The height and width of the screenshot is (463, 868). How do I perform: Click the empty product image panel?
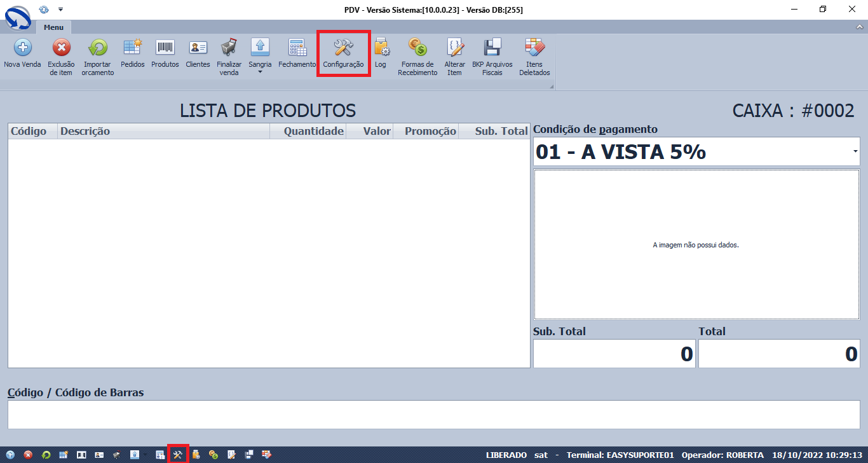pyautogui.click(x=696, y=244)
